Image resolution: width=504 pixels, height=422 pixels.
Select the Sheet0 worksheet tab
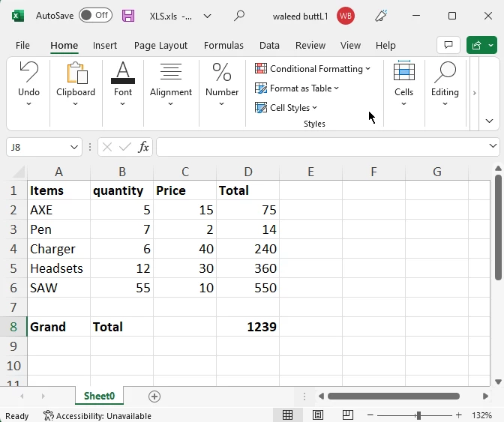tap(99, 397)
